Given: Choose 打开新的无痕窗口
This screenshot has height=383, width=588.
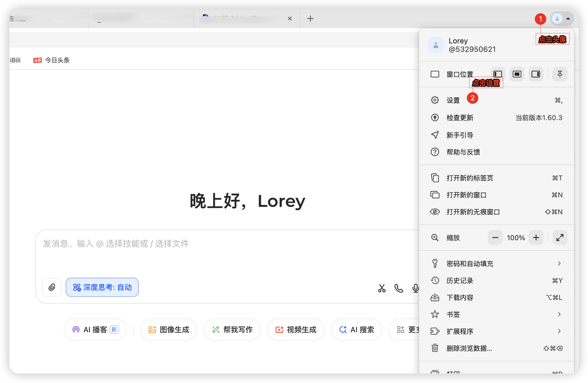Looking at the screenshot, I should click(497, 212).
